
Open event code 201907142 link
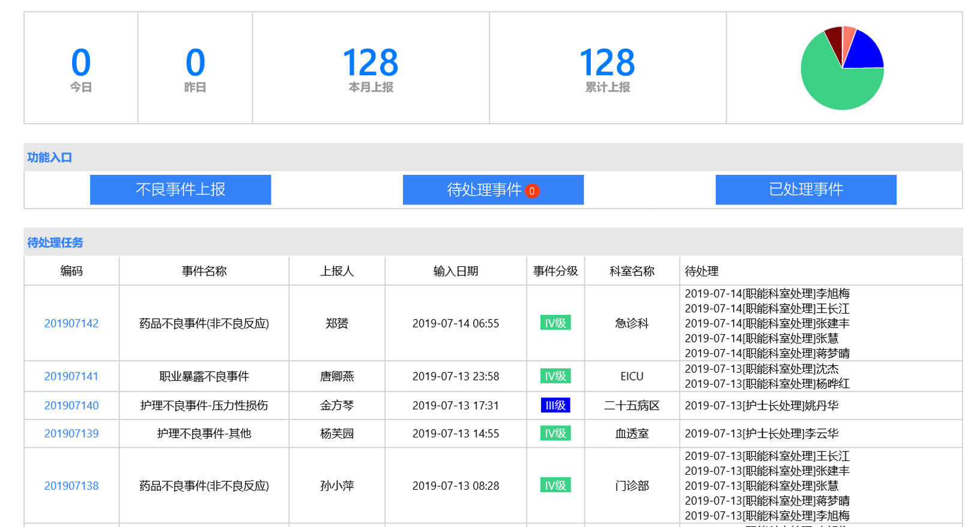71,323
